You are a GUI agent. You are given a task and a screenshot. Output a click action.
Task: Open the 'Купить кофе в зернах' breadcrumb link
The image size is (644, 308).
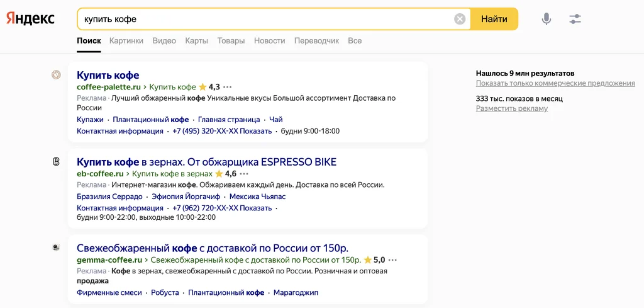coord(172,174)
